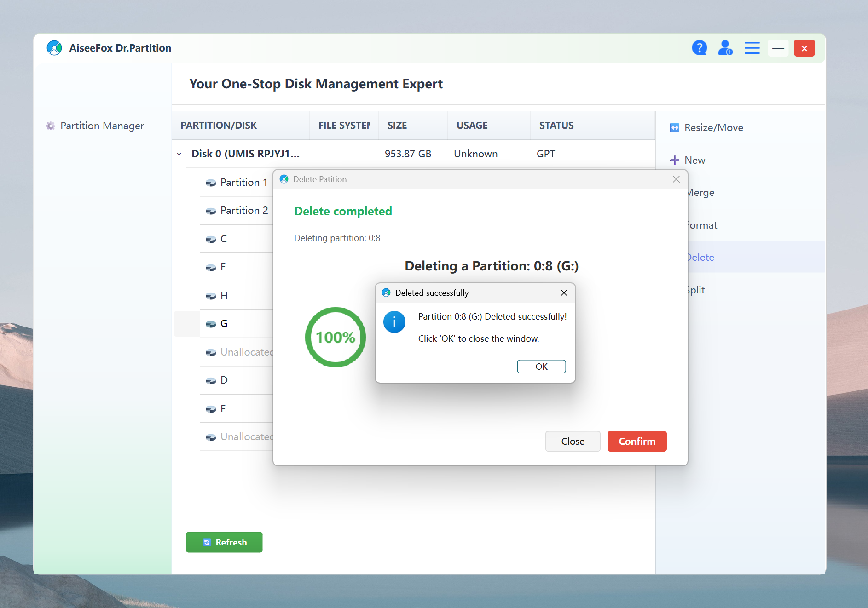868x608 pixels.
Task: Click the green Refresh button
Action: [x=224, y=542]
